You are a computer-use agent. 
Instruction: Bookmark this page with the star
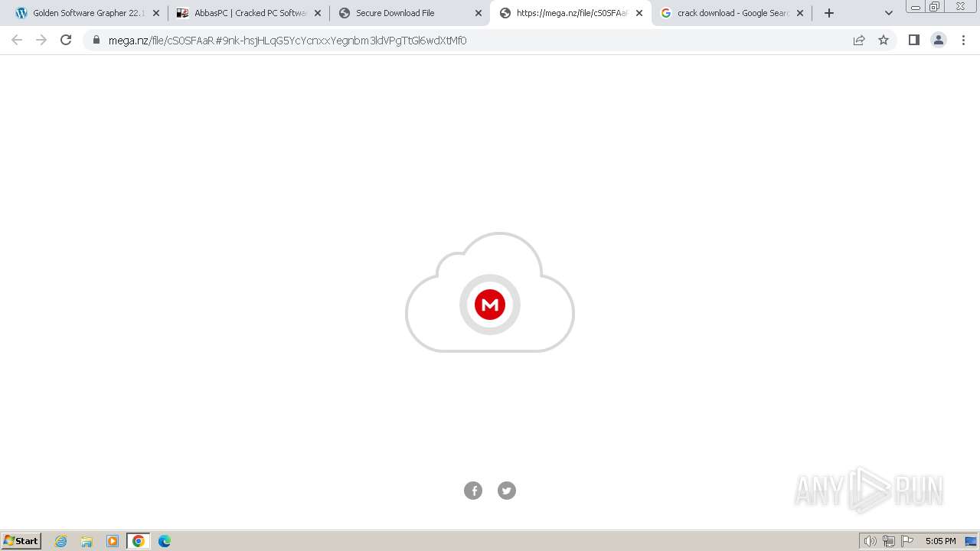tap(884, 40)
